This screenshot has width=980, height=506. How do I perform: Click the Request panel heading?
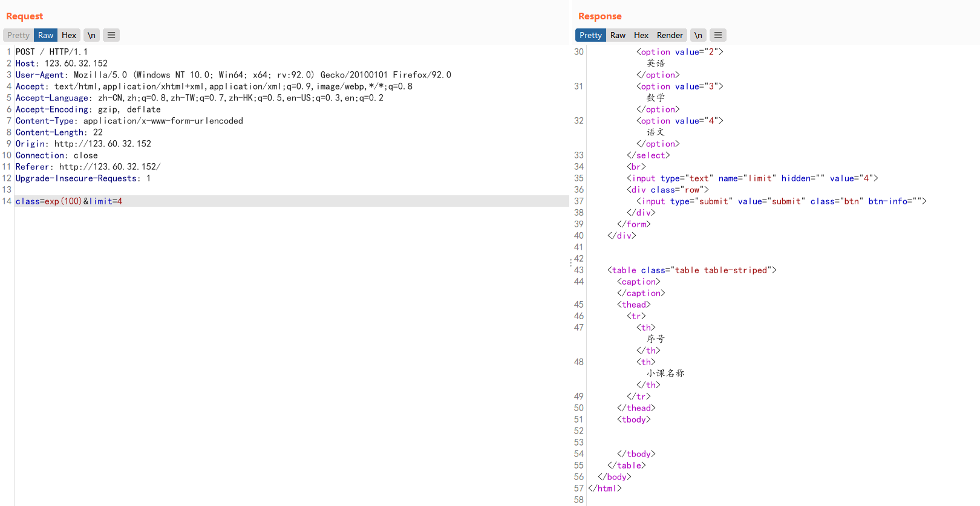pos(24,16)
